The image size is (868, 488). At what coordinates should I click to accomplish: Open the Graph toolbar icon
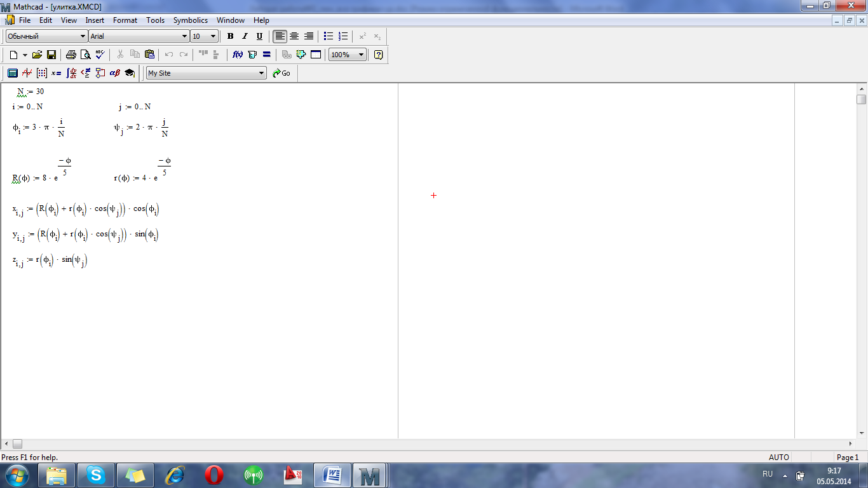27,73
